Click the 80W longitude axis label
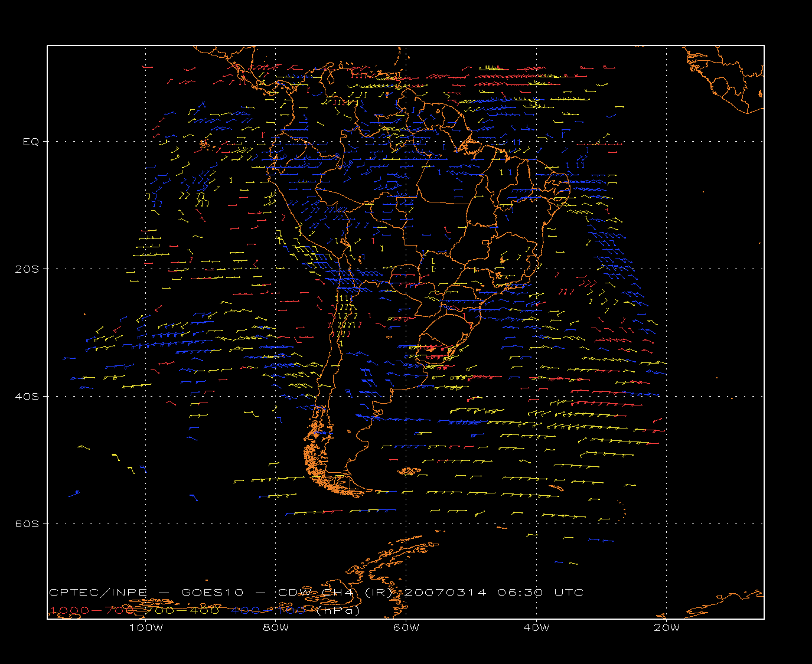The height and width of the screenshot is (664, 812). [276, 627]
